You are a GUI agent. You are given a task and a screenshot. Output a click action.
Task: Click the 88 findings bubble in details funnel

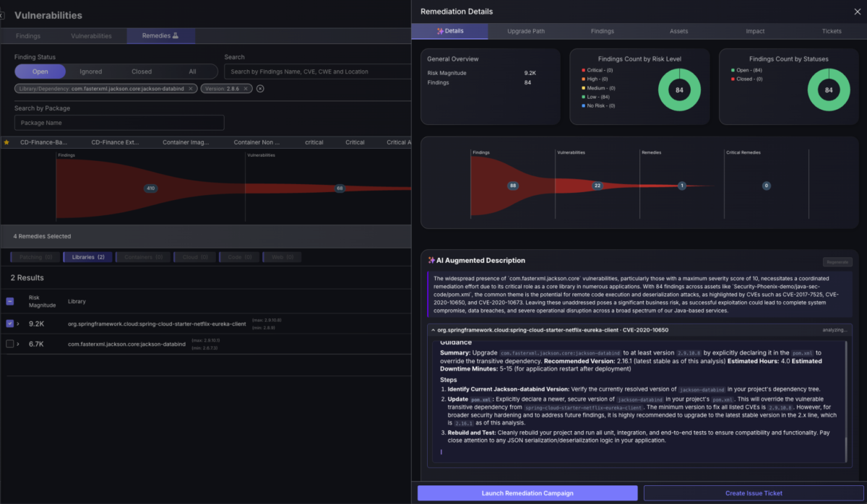(513, 186)
